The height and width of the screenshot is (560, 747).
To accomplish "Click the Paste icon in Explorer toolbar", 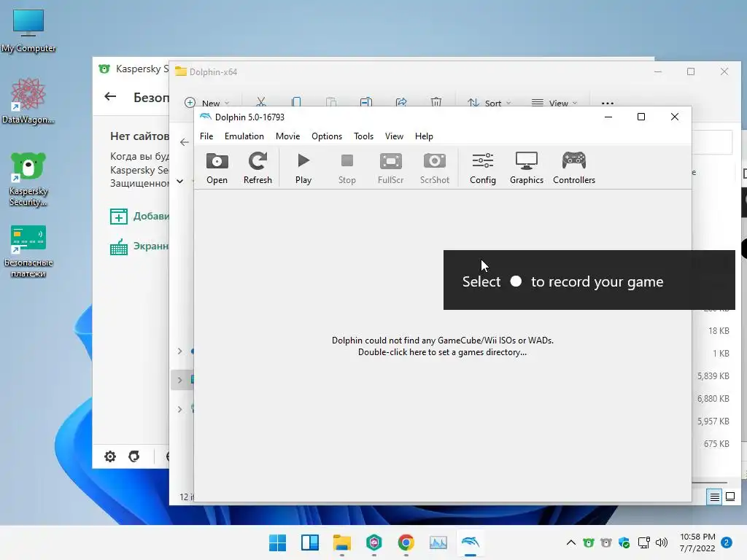I will click(x=331, y=102).
